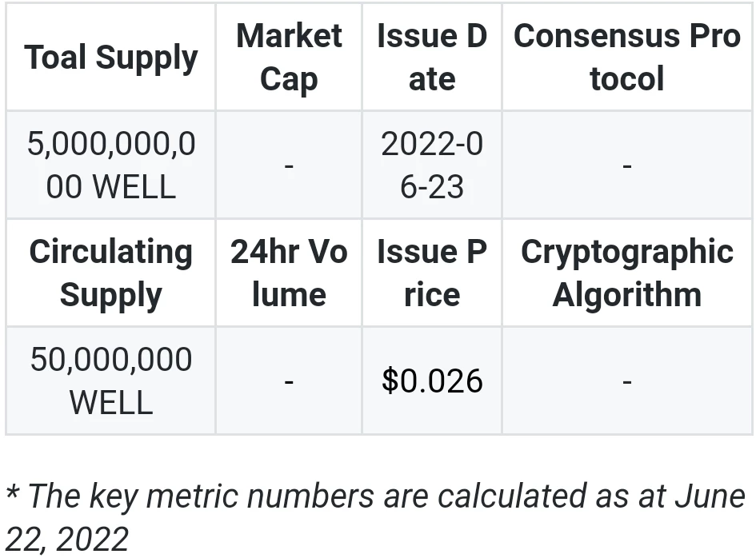Select the 24hr Volume header cell
Screen dimensions: 756x558
(289, 273)
